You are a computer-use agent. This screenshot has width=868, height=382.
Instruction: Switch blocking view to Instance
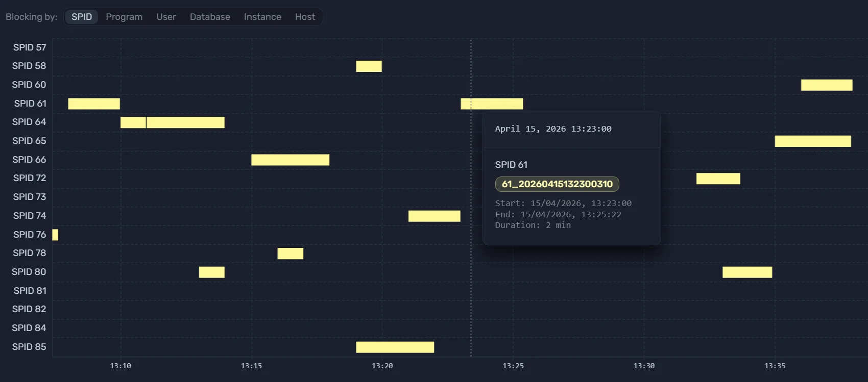click(262, 17)
